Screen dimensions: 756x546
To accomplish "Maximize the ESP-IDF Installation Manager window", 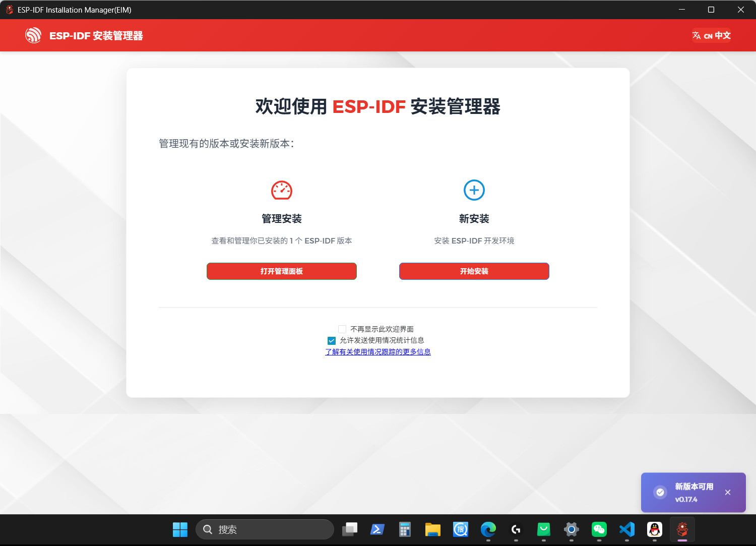I will pyautogui.click(x=711, y=10).
